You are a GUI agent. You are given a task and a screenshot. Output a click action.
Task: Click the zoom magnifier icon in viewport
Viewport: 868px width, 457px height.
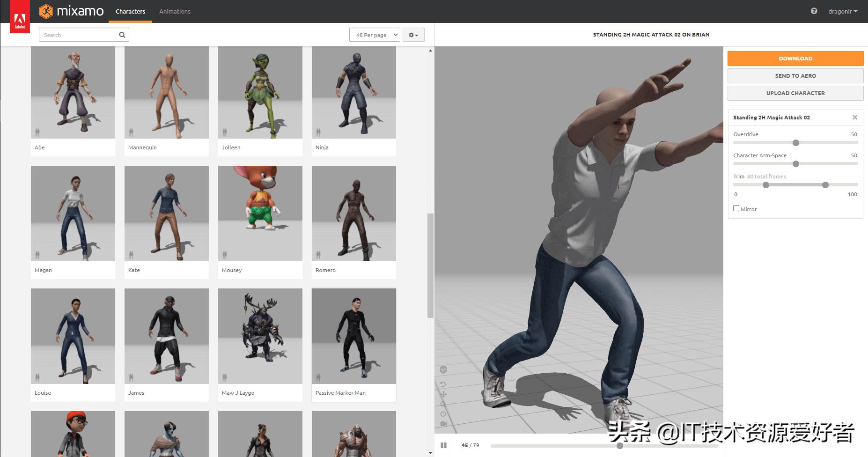click(443, 404)
